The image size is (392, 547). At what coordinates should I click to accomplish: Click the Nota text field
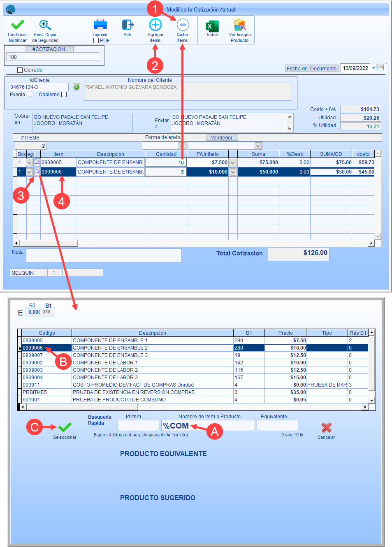(104, 255)
